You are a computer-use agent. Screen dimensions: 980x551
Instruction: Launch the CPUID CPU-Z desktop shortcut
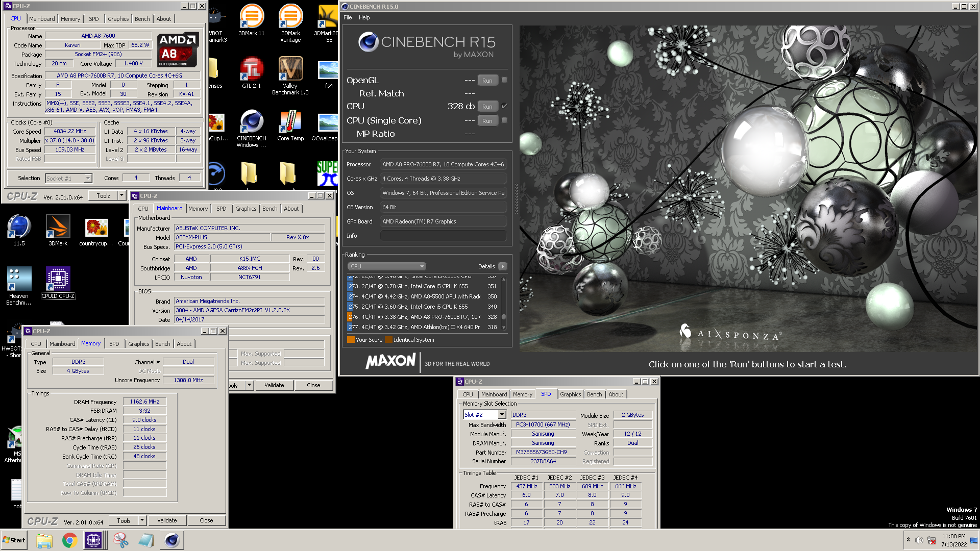58,283
